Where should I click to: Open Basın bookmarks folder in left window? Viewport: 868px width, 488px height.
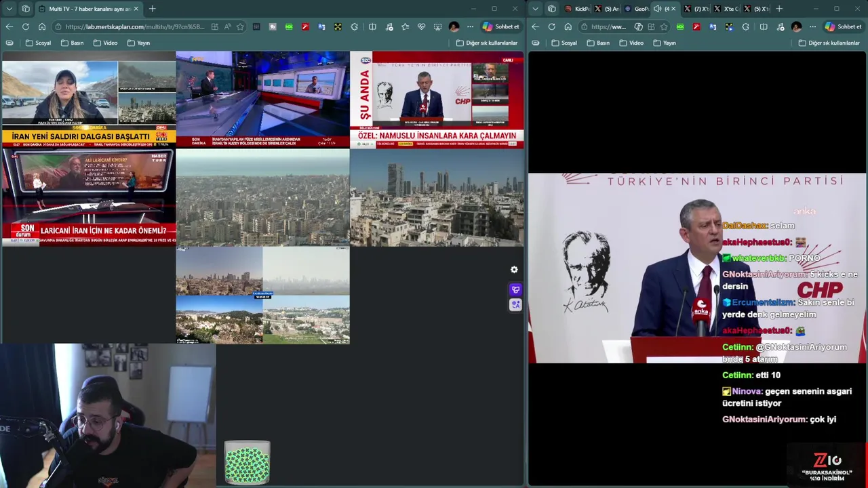72,43
